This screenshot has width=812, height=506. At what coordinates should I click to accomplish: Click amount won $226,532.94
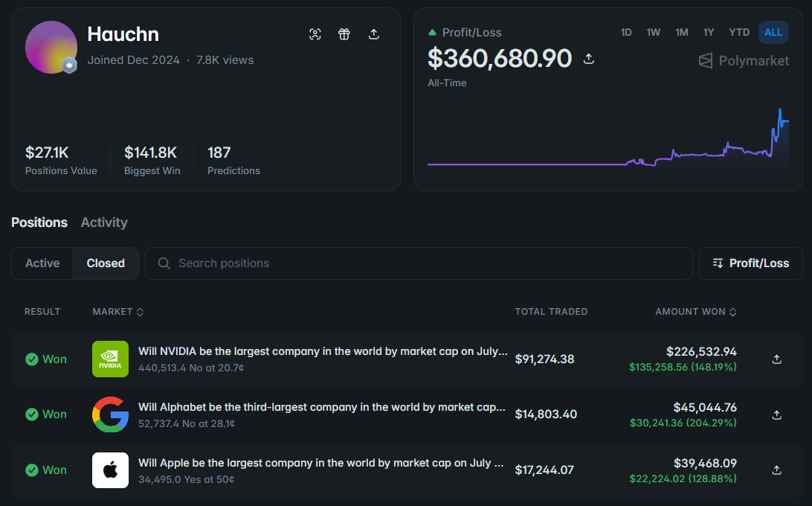[701, 351]
